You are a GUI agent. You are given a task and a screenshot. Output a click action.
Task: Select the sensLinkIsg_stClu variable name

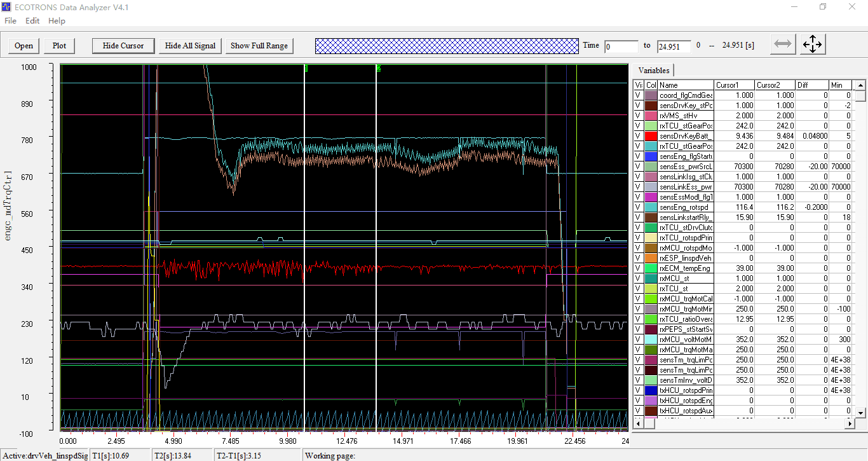(x=686, y=177)
